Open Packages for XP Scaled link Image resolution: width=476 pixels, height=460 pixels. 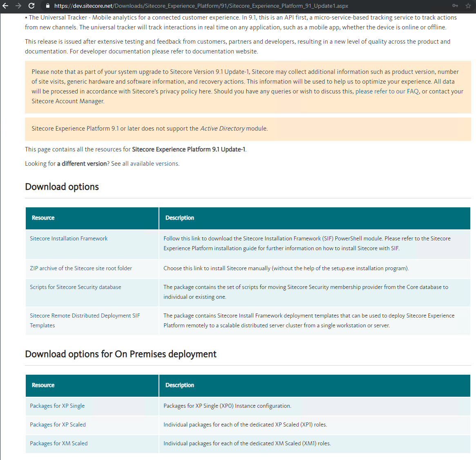[58, 424]
